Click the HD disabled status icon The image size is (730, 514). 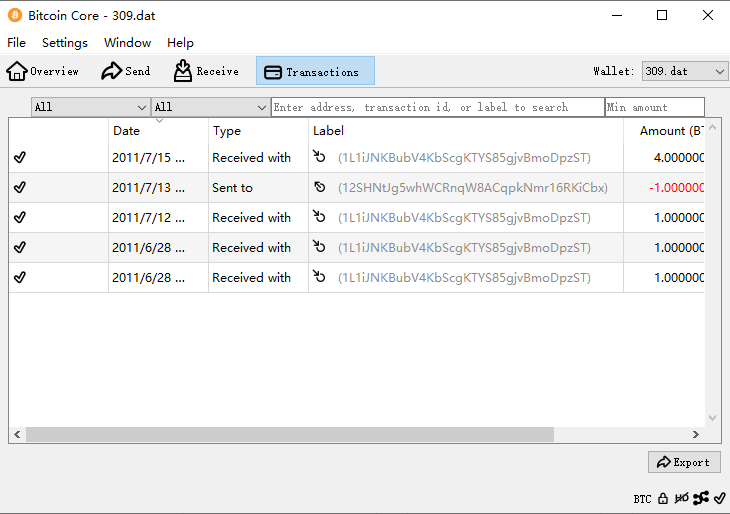tap(682, 498)
